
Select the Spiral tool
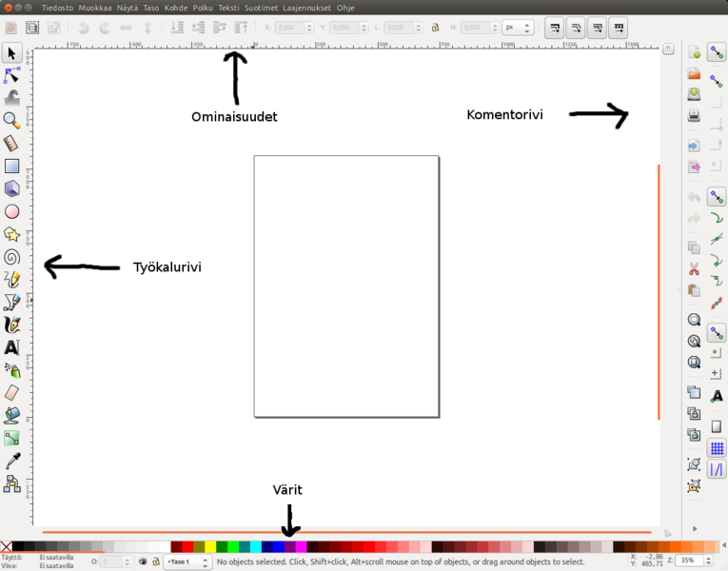11,257
